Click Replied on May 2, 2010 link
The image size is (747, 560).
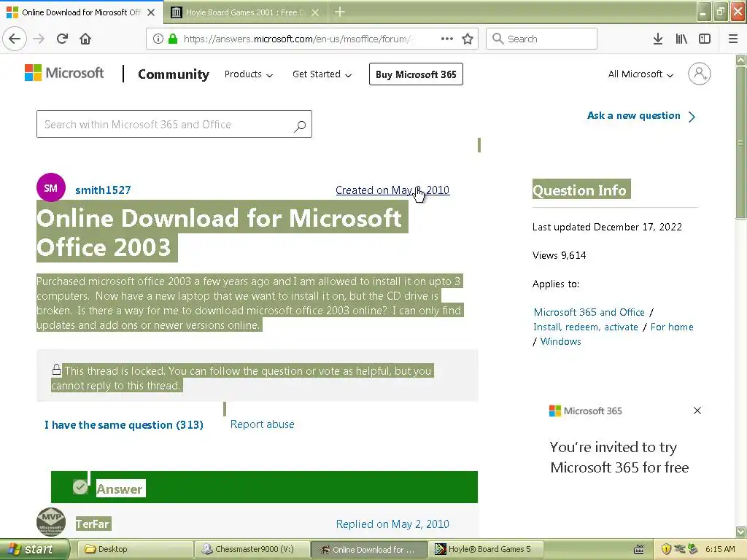click(392, 524)
